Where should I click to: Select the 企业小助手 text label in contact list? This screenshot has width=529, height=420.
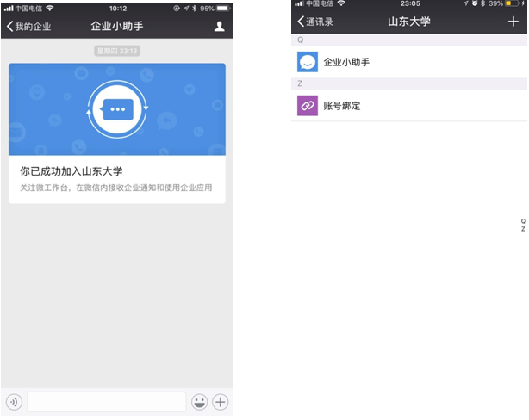point(346,62)
